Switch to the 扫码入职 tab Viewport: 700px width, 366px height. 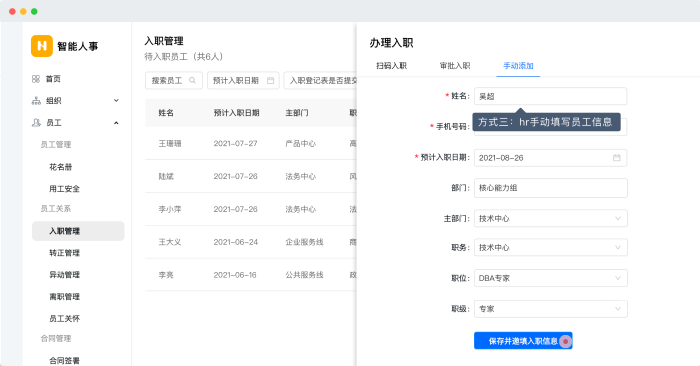(391, 66)
